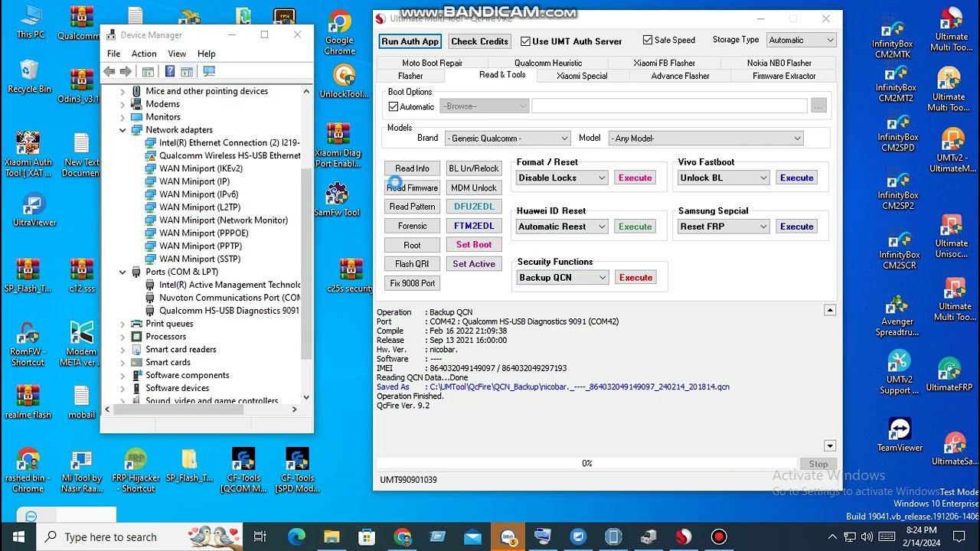Toggle the Safe Speed checkbox

pos(648,40)
